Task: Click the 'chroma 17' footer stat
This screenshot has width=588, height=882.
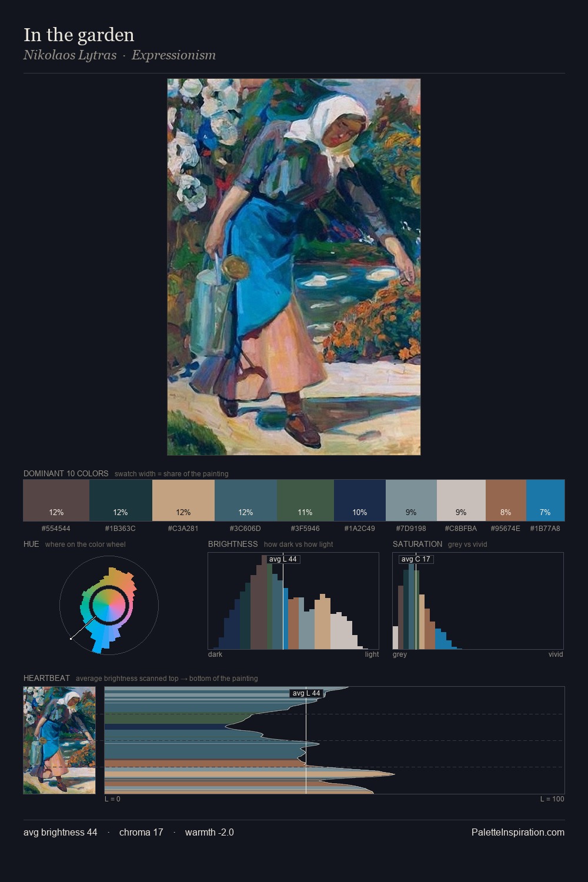Action: click(141, 832)
